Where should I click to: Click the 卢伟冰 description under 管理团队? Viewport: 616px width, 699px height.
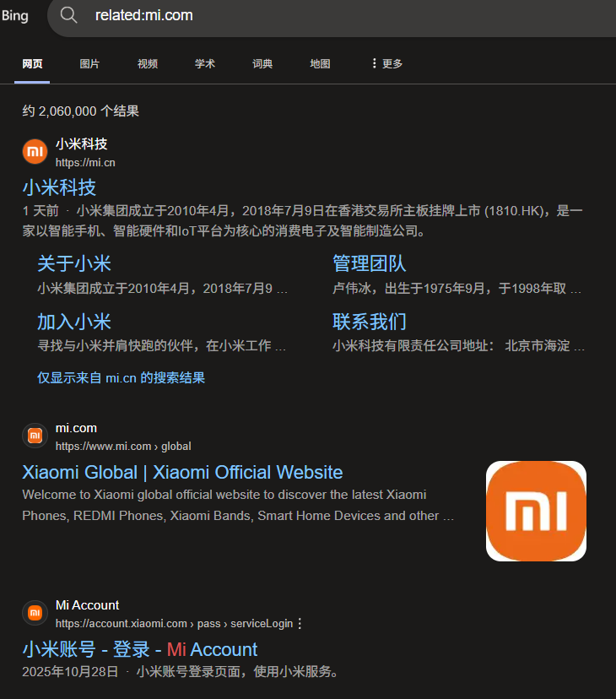(457, 289)
